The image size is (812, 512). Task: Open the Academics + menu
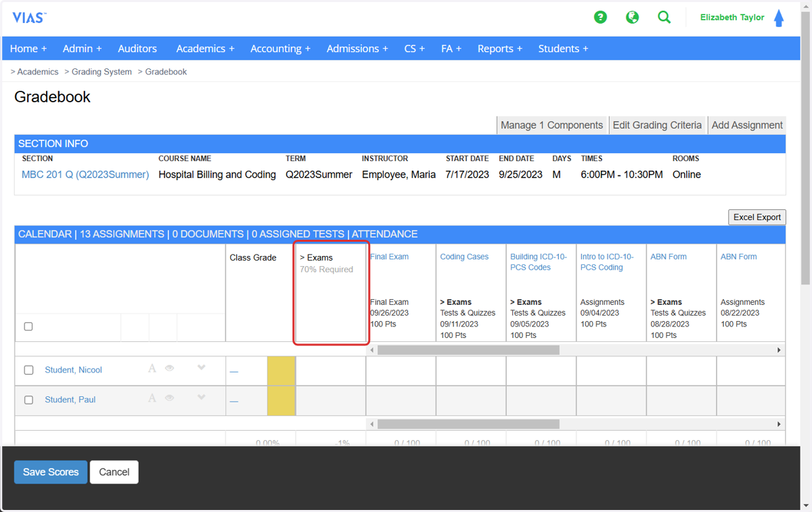(x=205, y=49)
